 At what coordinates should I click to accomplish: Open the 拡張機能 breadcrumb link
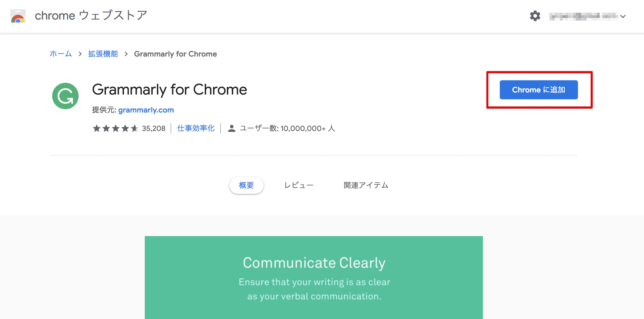tap(103, 54)
